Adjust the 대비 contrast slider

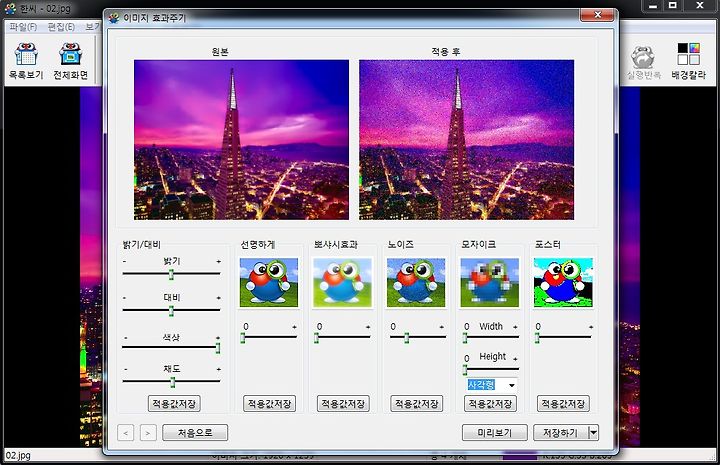coord(171,311)
